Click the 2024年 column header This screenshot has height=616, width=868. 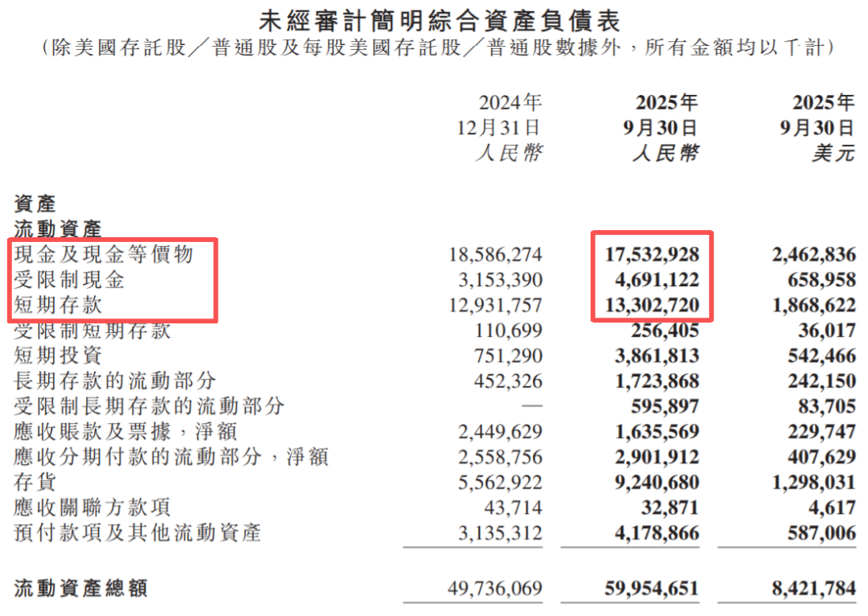[510, 103]
